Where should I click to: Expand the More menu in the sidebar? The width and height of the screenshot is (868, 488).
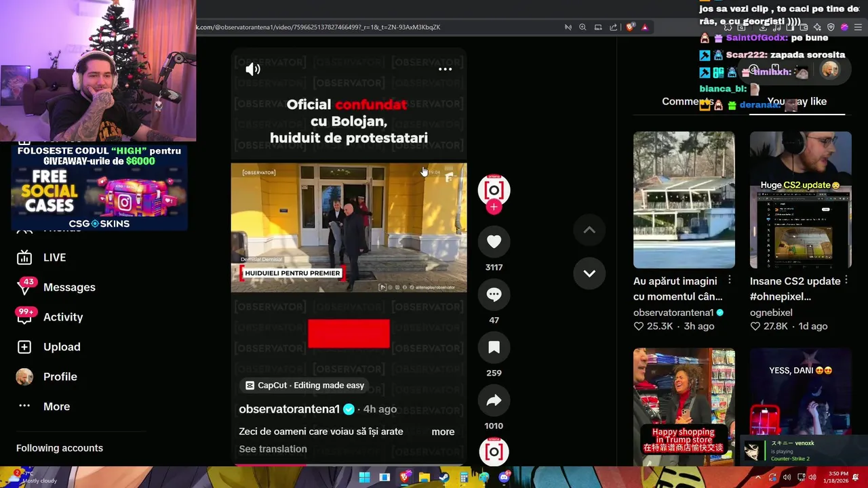56,407
